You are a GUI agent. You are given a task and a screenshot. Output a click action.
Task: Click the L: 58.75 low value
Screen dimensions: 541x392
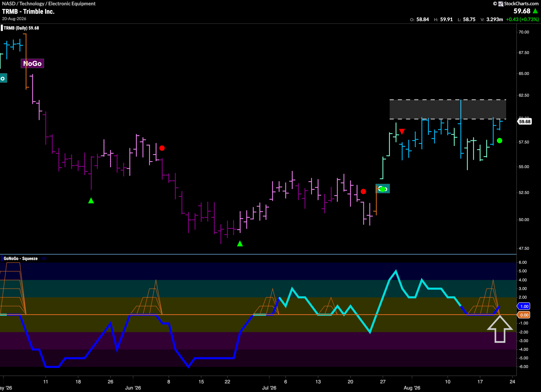467,19
